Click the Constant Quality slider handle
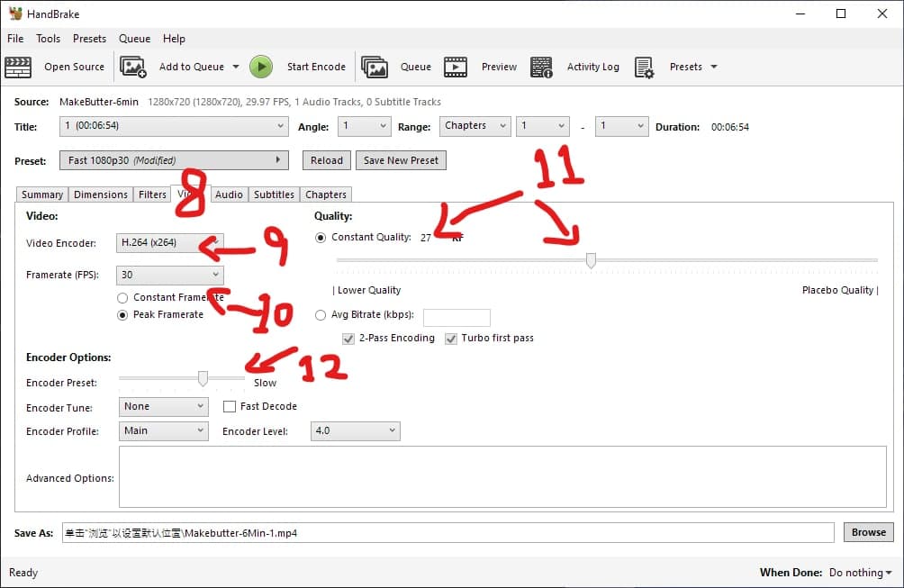 tap(591, 260)
